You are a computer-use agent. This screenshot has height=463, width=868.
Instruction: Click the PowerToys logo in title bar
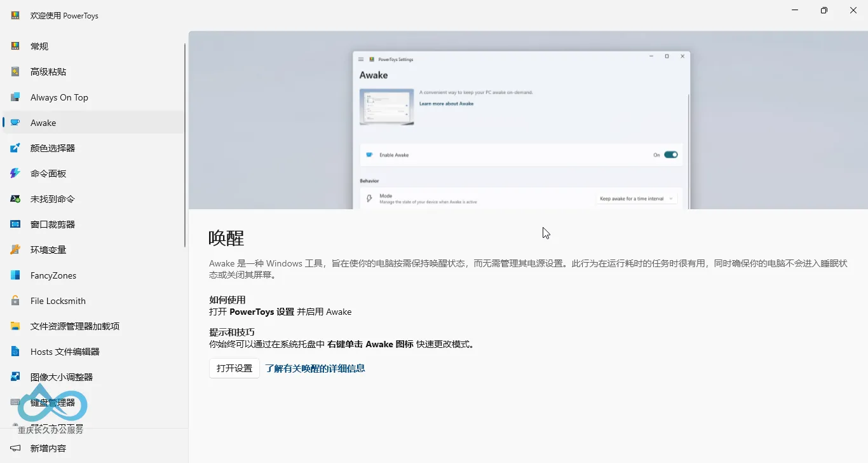[x=15, y=15]
